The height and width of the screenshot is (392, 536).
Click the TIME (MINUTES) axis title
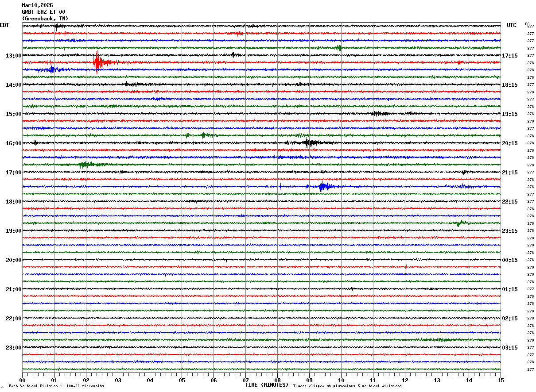click(x=267, y=385)
